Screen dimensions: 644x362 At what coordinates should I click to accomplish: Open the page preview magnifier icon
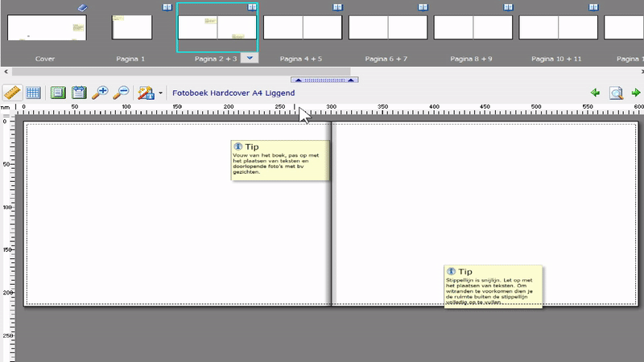pyautogui.click(x=616, y=93)
